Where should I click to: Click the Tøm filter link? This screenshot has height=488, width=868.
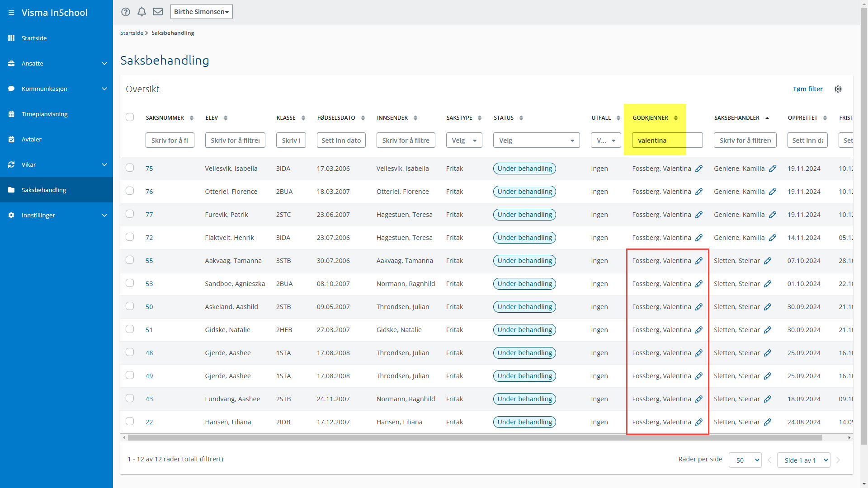(807, 89)
